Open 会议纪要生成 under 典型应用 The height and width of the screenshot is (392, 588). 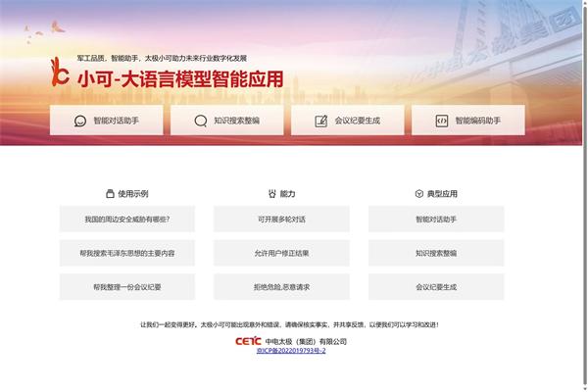pyautogui.click(x=436, y=287)
